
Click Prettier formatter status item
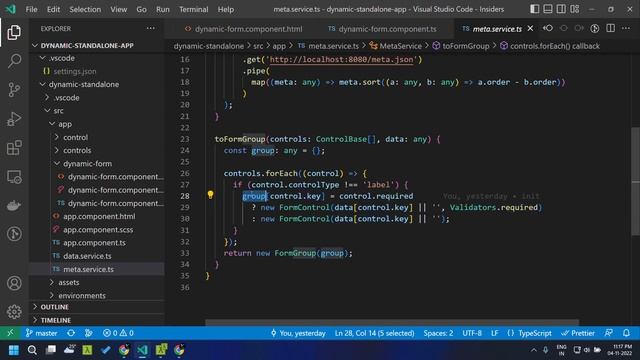(x=578, y=333)
